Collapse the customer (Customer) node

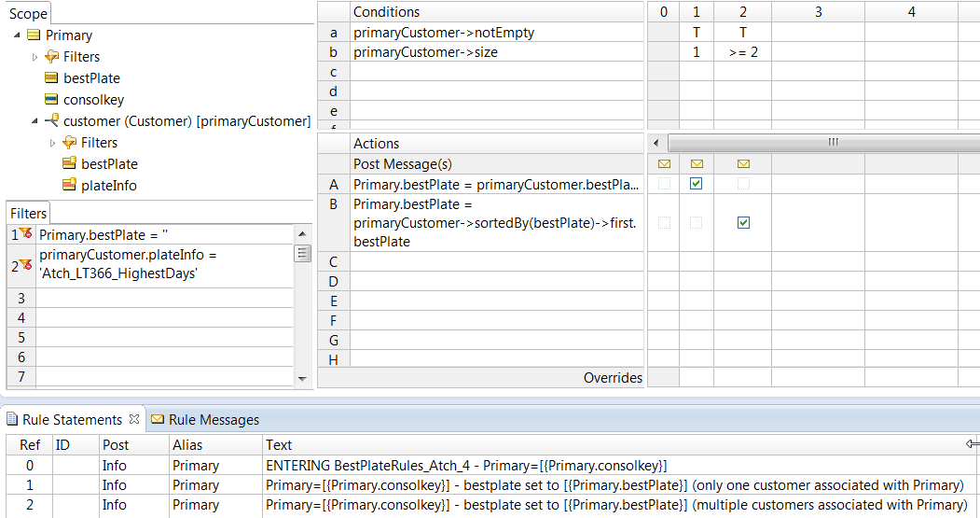[x=35, y=120]
